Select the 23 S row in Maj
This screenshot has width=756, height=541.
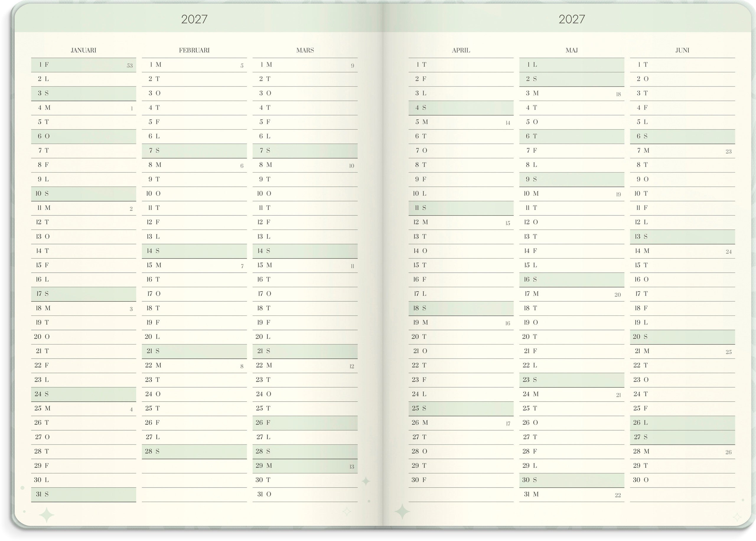572,380
